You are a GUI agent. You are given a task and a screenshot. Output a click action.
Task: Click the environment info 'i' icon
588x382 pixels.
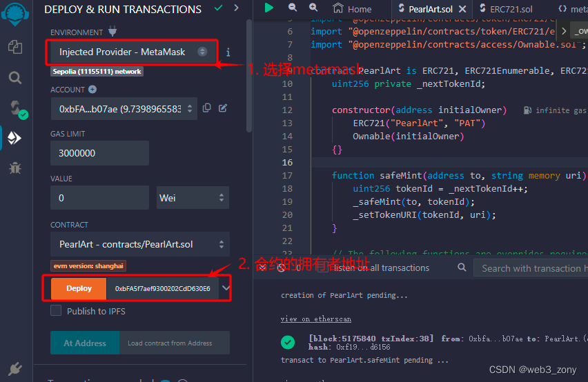[228, 52]
